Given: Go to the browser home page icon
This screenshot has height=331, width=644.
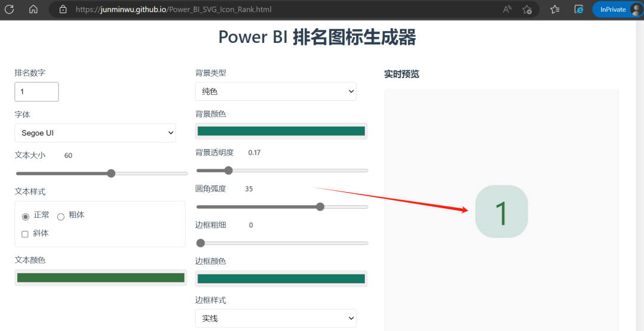Looking at the screenshot, I should coord(33,9).
